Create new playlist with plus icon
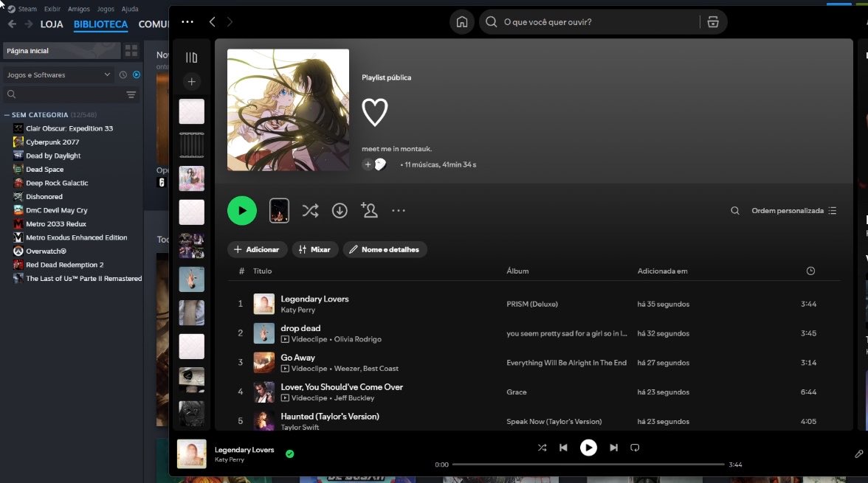868x483 pixels. (192, 82)
